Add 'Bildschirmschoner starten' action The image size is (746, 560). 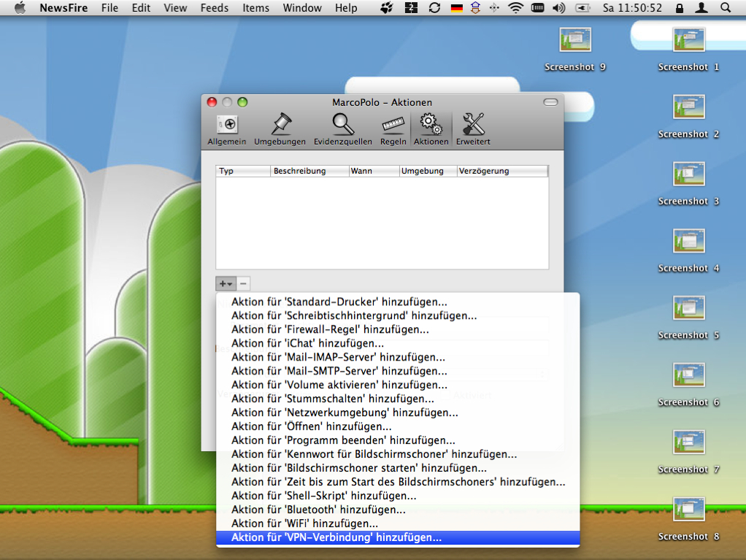point(398,468)
